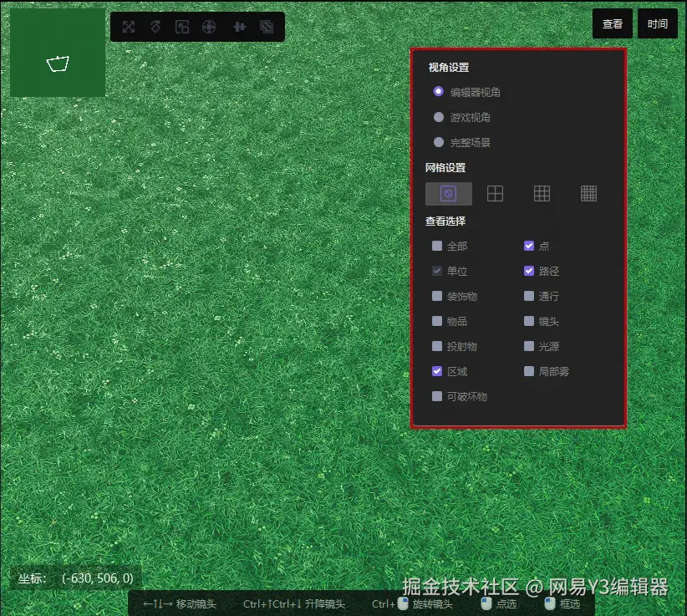Enable the 装饰物 checkbox
The image size is (687, 616).
coord(437,296)
